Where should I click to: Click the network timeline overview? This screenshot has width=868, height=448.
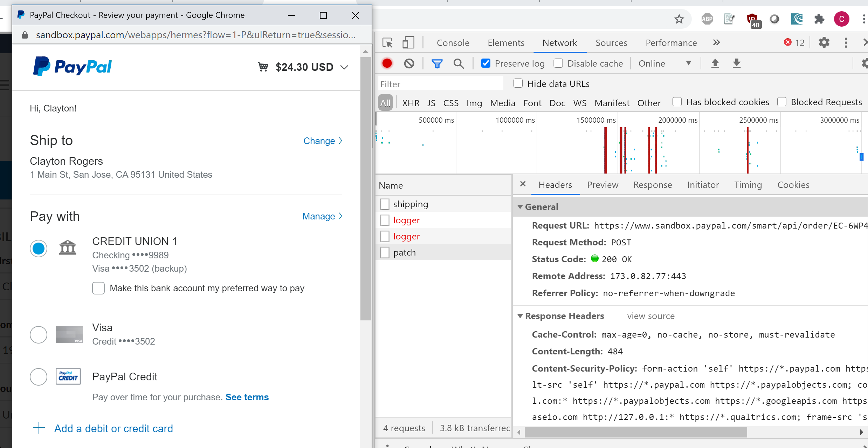coord(621,143)
